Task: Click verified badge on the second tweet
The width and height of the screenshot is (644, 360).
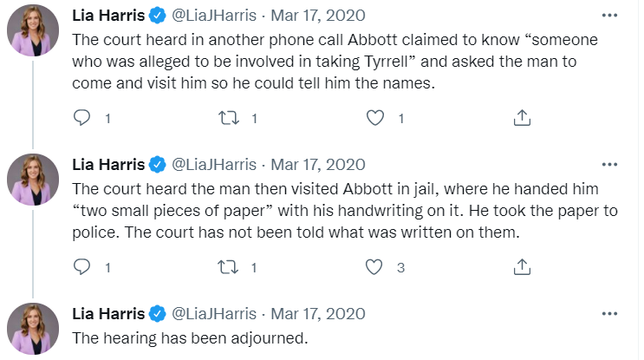Action: tap(158, 164)
